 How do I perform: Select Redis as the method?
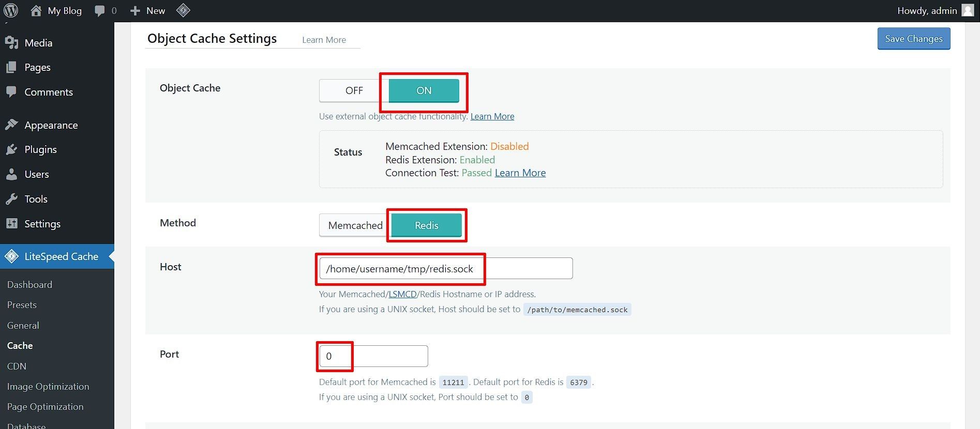[x=426, y=225]
